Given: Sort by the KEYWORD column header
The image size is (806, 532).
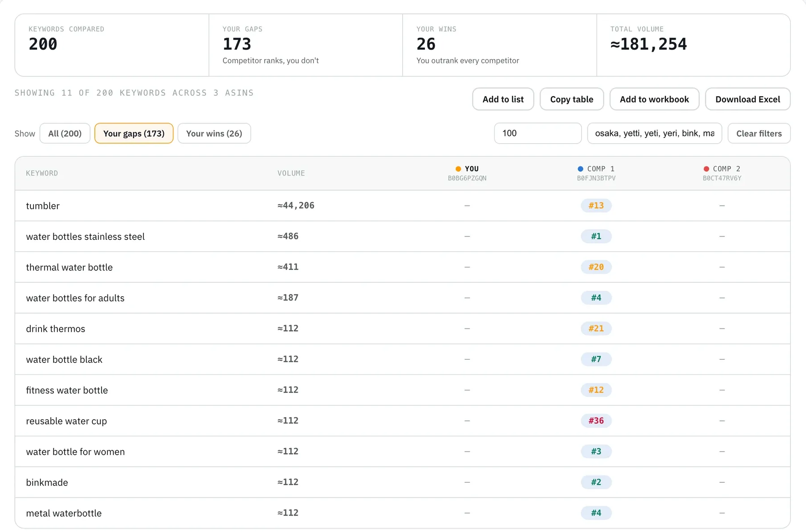Looking at the screenshot, I should [42, 173].
